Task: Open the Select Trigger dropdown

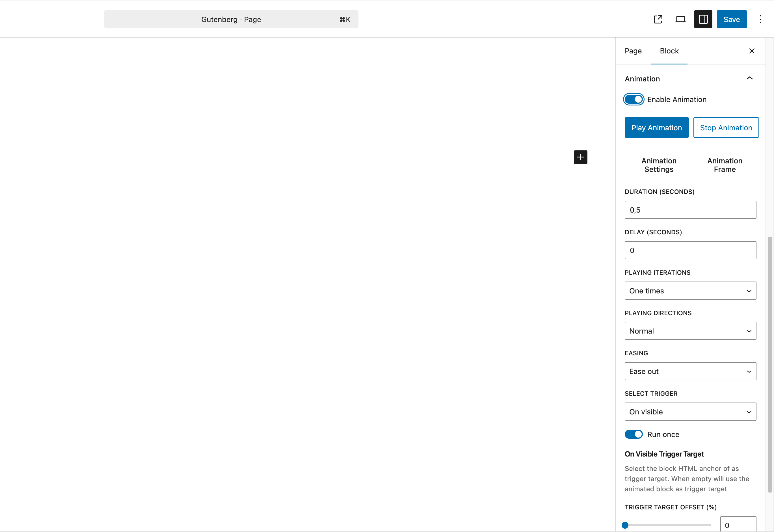Action: pos(690,412)
